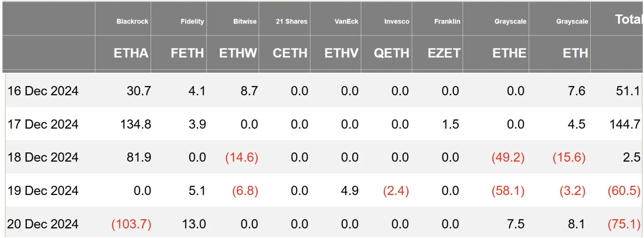Click the CETH ticker header
The height and width of the screenshot is (238, 644).
(290, 53)
